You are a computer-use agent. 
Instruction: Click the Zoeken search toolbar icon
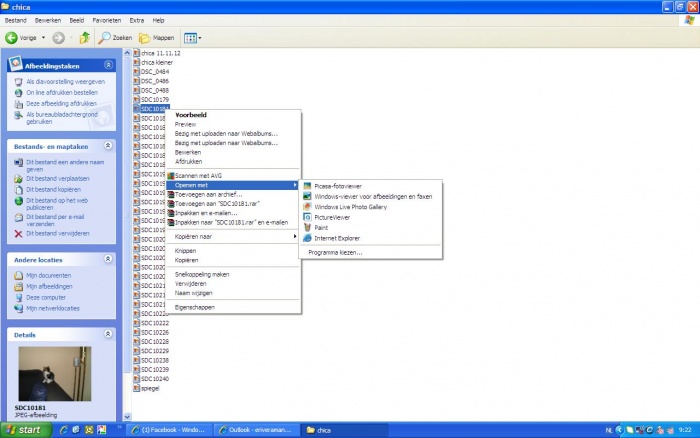[x=115, y=38]
